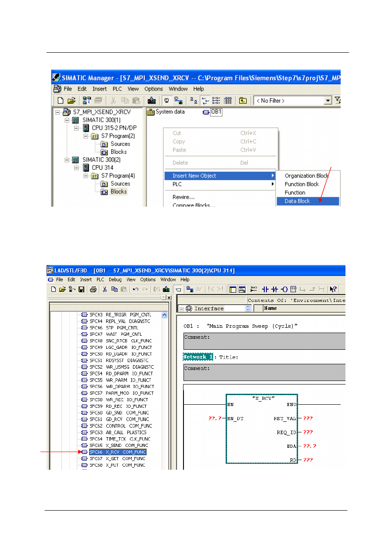Select SFC65 X_SEND in the block list
The height and width of the screenshot is (555, 392).
pyautogui.click(x=119, y=445)
